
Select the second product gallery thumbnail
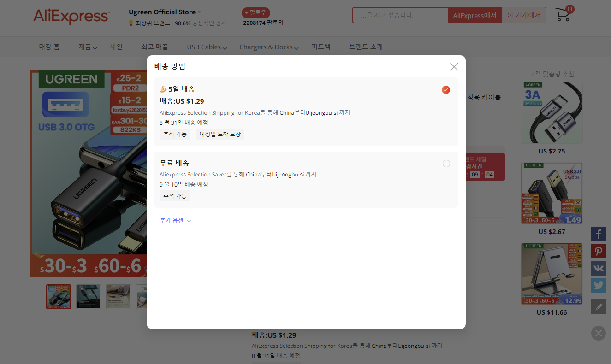(89, 297)
